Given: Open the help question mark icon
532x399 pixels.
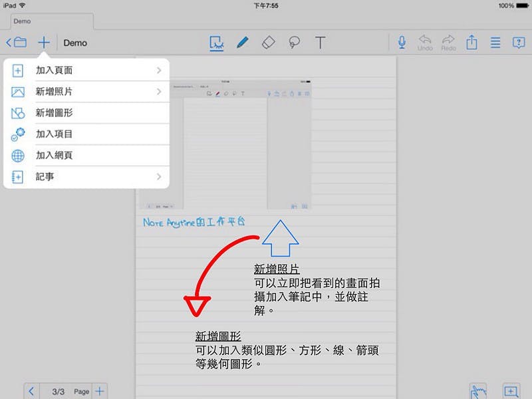Looking at the screenshot, I should coord(518,43).
